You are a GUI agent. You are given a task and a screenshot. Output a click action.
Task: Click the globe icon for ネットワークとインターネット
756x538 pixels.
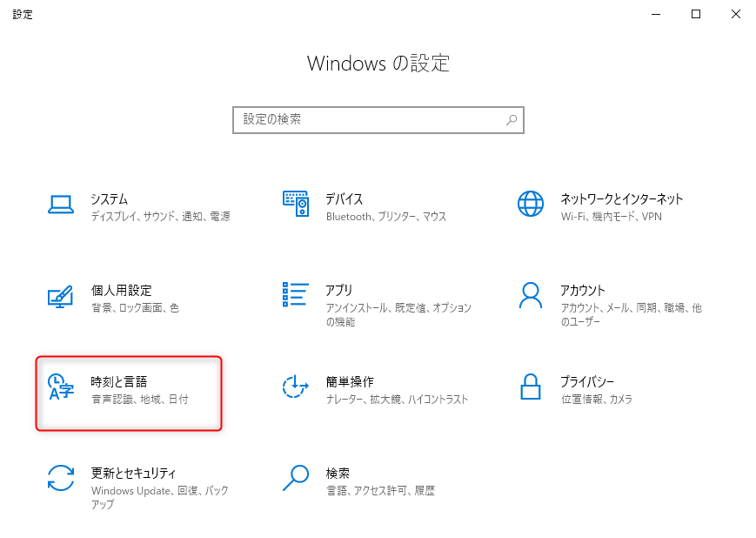(x=530, y=205)
